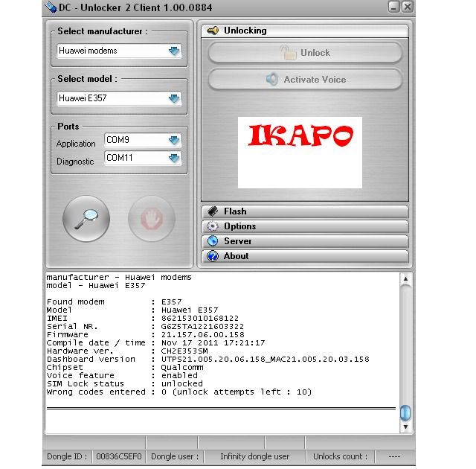Screen dimensions: 476x469
Task: Click the dashboard version UTPS21 text
Action: (266, 360)
